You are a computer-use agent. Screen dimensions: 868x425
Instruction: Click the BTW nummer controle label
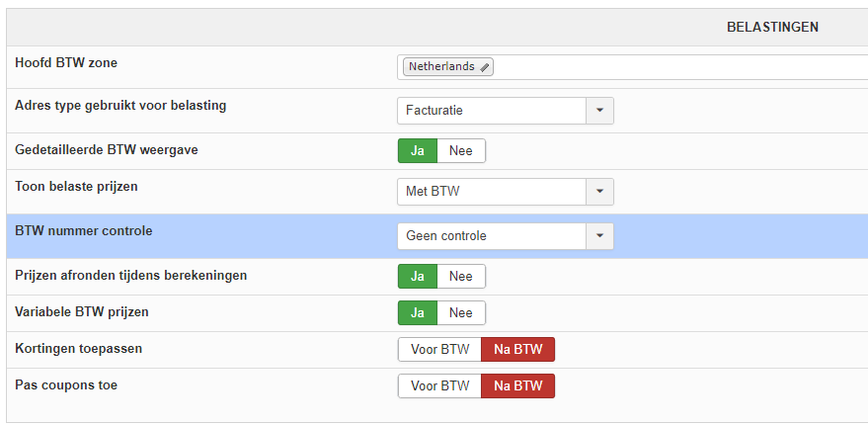pyautogui.click(x=84, y=230)
